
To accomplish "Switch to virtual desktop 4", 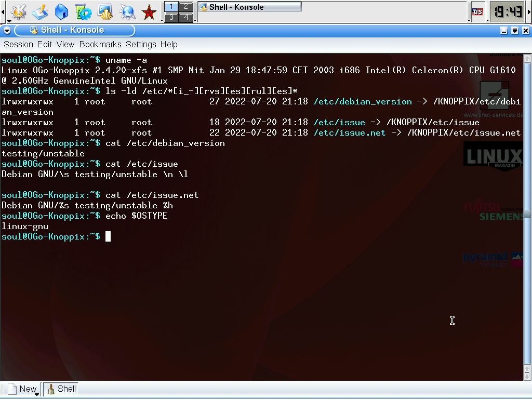I will tap(186, 17).
